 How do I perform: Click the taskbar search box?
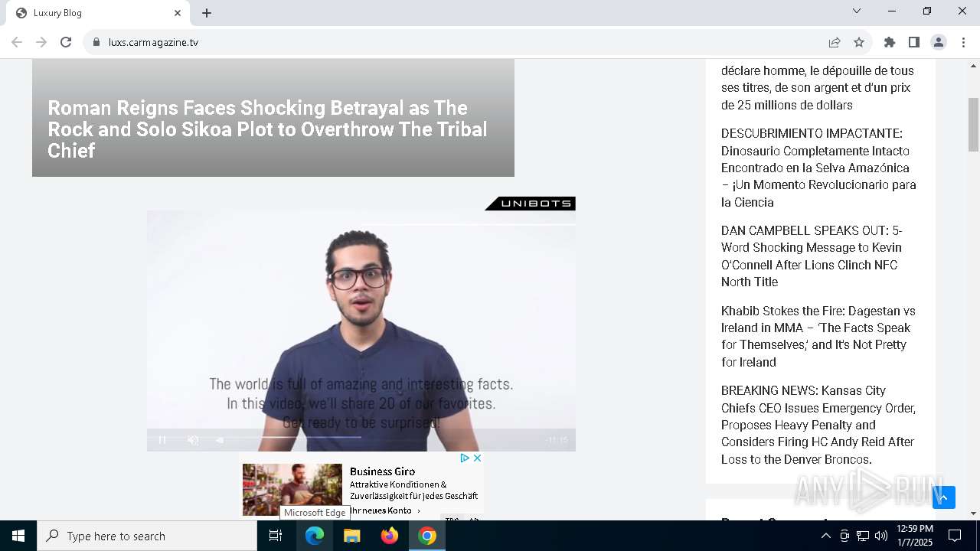147,536
